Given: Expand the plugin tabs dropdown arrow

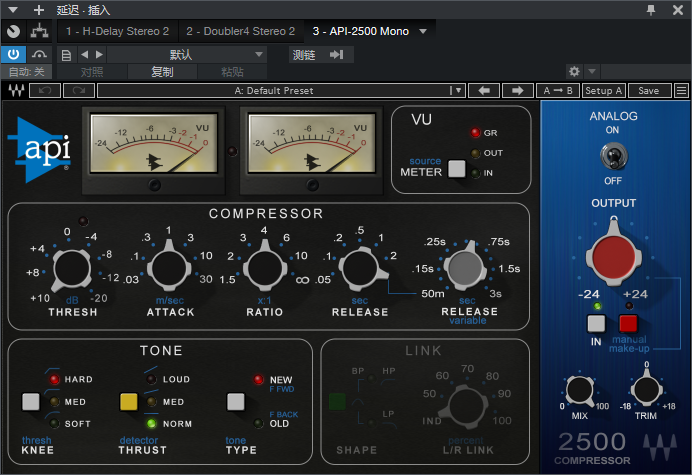Looking at the screenshot, I should [x=423, y=31].
